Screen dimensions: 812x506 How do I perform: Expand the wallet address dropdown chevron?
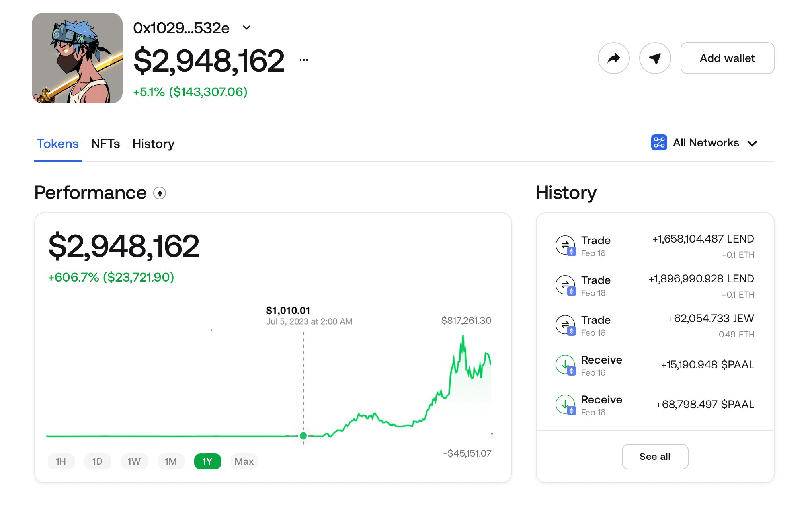coord(247,28)
